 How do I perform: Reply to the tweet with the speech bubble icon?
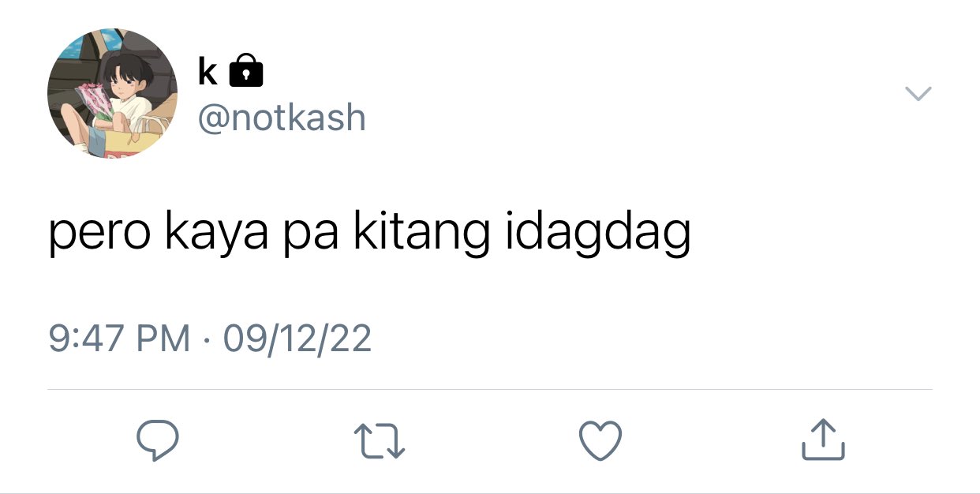click(x=158, y=440)
